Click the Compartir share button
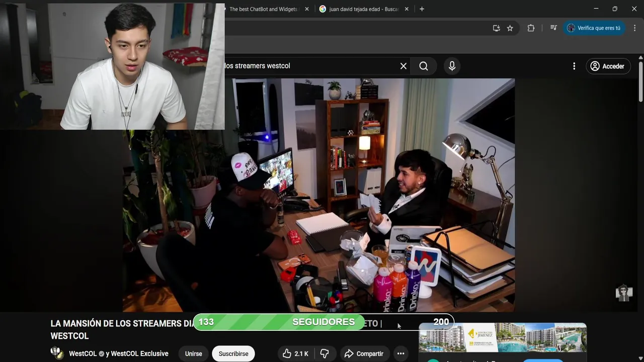Image resolution: width=644 pixels, height=362 pixels. 364,354
